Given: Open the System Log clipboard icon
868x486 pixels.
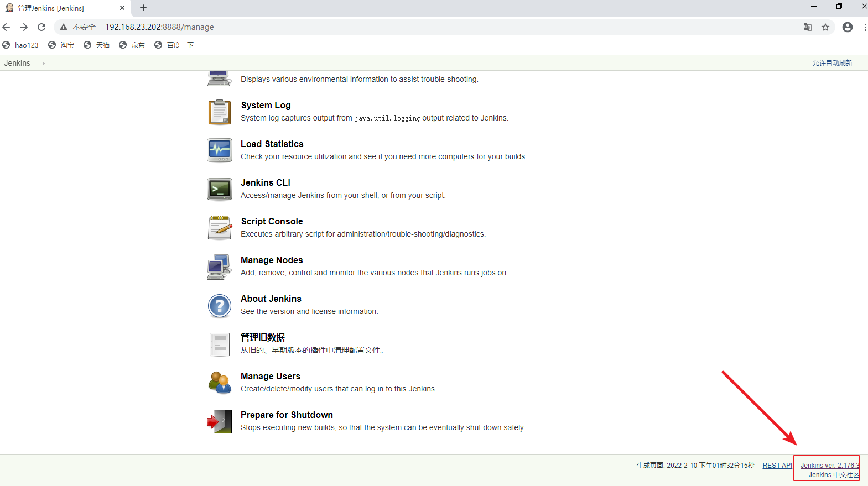Looking at the screenshot, I should (220, 112).
